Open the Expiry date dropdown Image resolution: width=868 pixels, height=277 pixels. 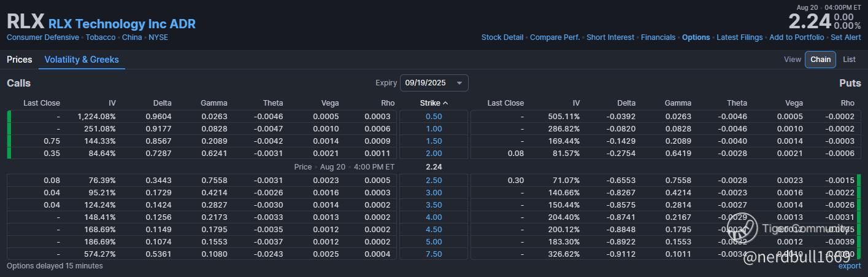click(x=434, y=83)
